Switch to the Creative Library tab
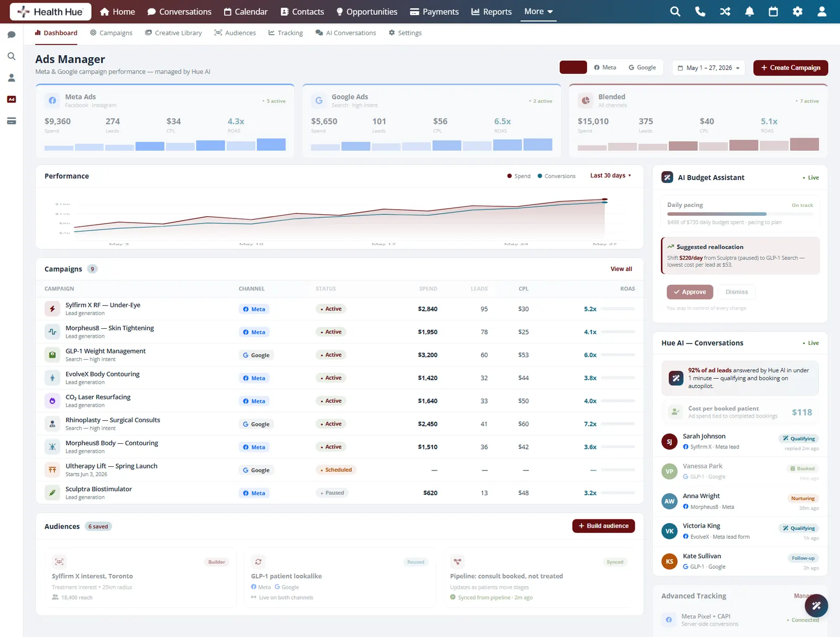The width and height of the screenshot is (840, 637). pos(174,33)
